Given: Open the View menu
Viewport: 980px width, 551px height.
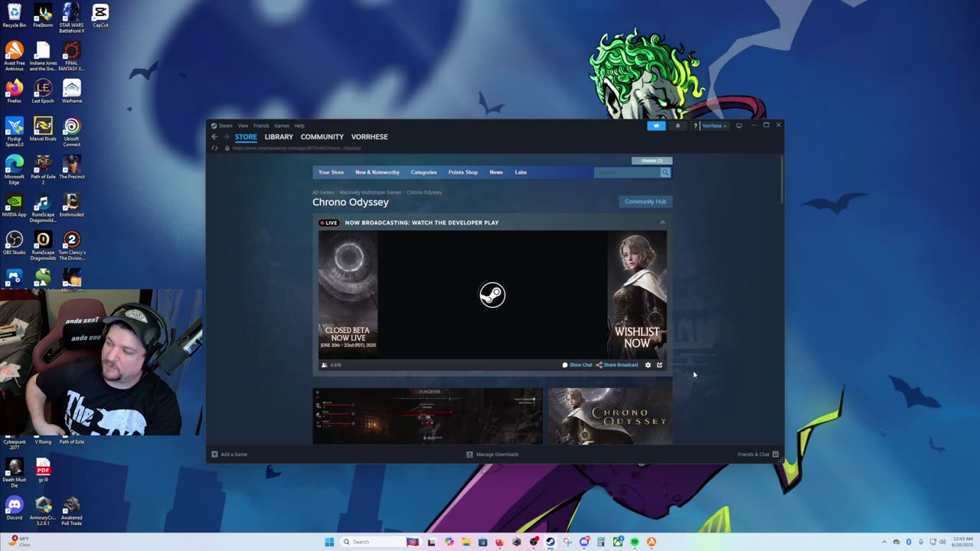Looking at the screenshot, I should tap(243, 126).
